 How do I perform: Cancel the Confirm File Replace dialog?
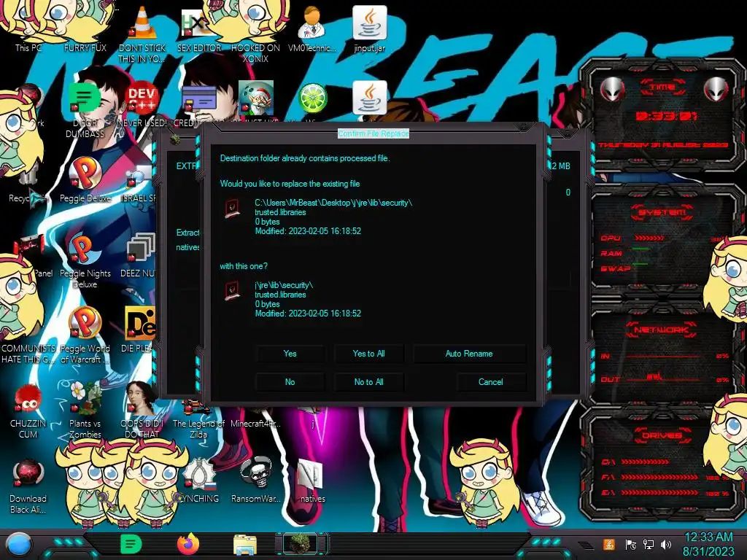click(x=491, y=382)
